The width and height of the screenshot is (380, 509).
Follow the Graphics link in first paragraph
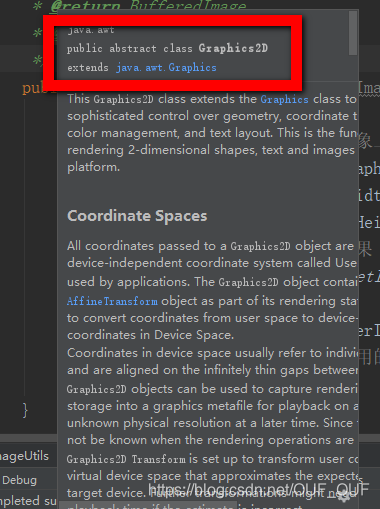[x=284, y=99]
